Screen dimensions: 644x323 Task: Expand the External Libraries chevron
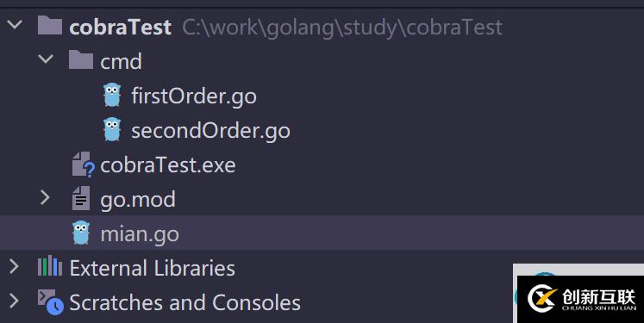14,267
